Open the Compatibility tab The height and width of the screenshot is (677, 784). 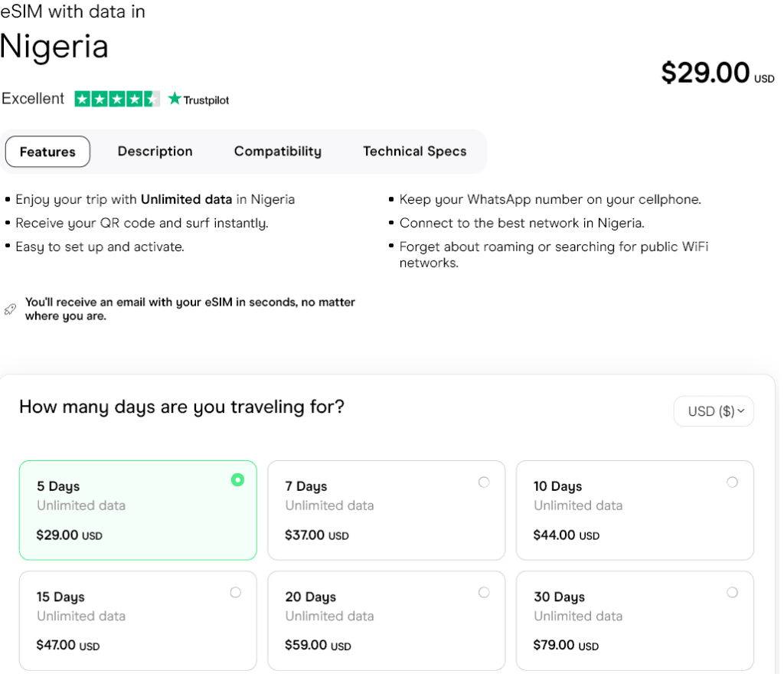pyautogui.click(x=277, y=151)
